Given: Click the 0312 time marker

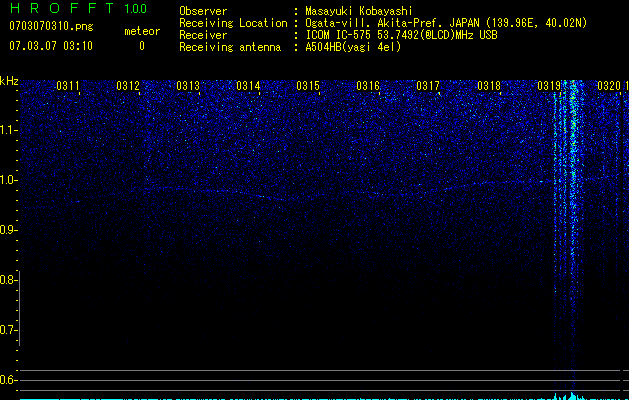Looking at the screenshot, I should pyautogui.click(x=128, y=86).
